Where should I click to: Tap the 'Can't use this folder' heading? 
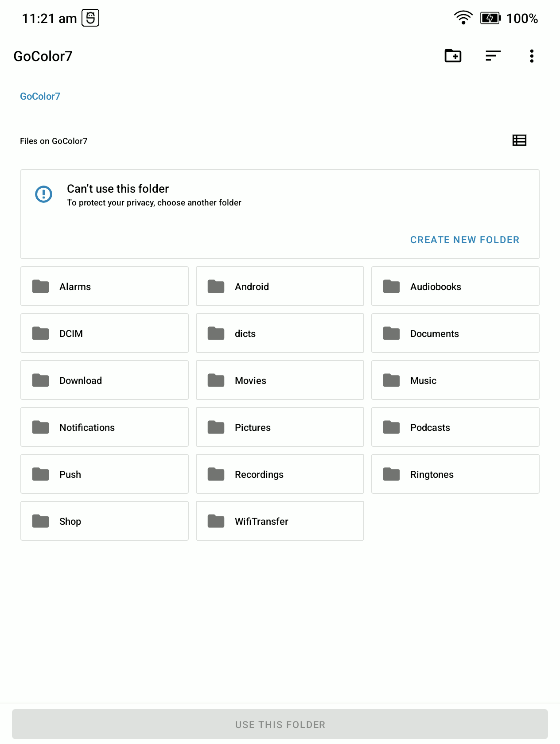coord(118,189)
